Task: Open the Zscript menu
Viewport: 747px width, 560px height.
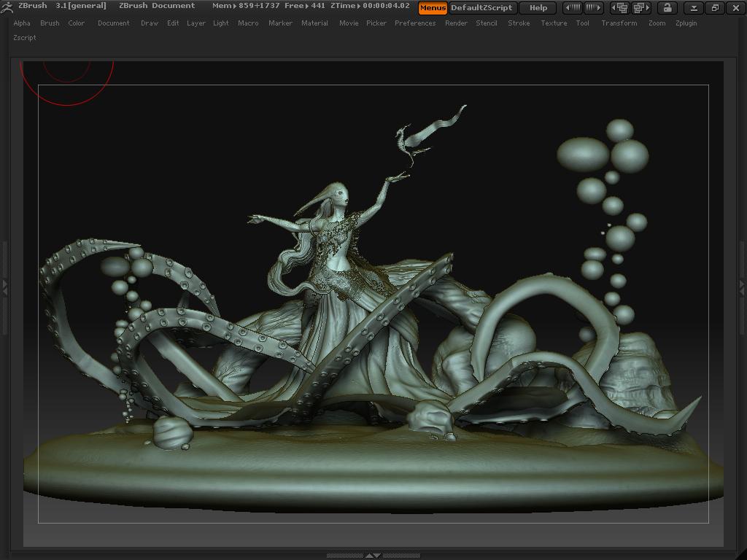Action: click(25, 38)
